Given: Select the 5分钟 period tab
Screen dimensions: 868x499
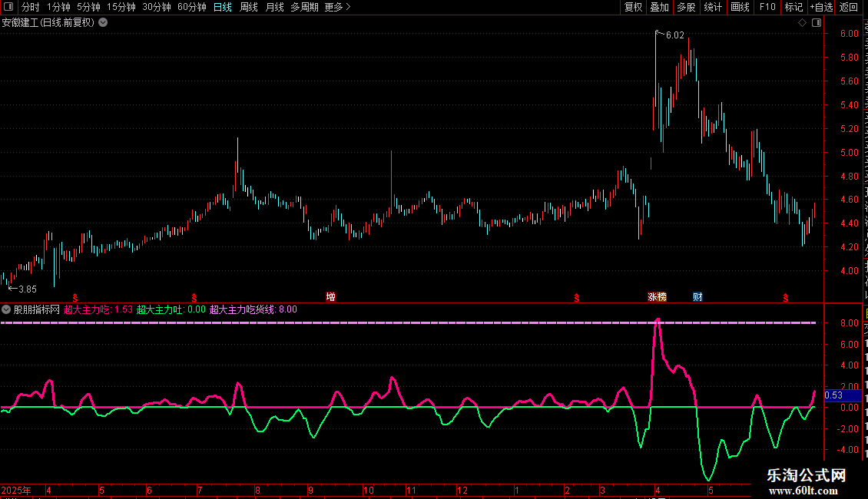Looking at the screenshot, I should [x=88, y=7].
